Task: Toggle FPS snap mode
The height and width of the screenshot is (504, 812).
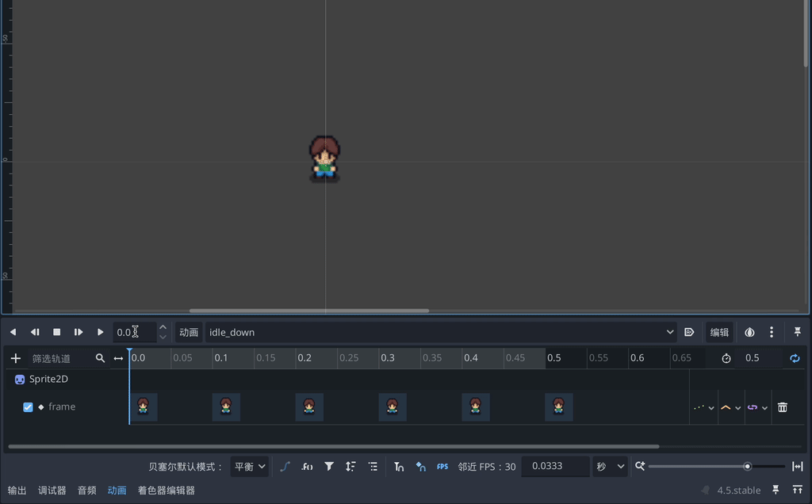Action: tap(442, 467)
